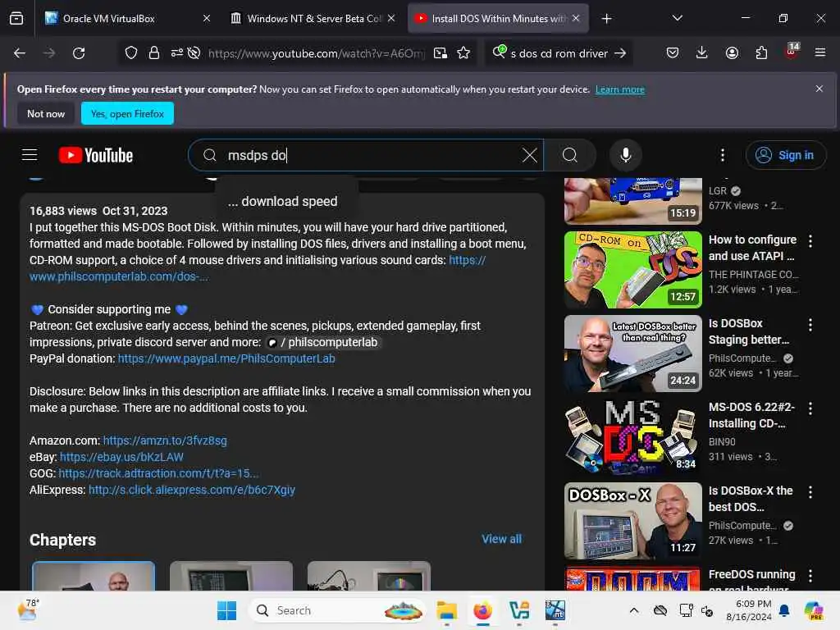The width and height of the screenshot is (840, 630).
Task: Open the eBay ebay.us link
Action: coord(121,457)
